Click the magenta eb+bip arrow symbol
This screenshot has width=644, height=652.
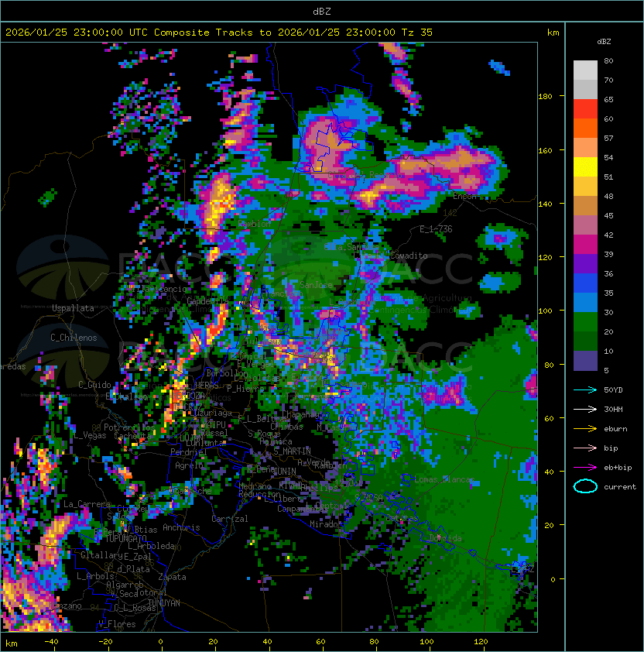tap(585, 468)
